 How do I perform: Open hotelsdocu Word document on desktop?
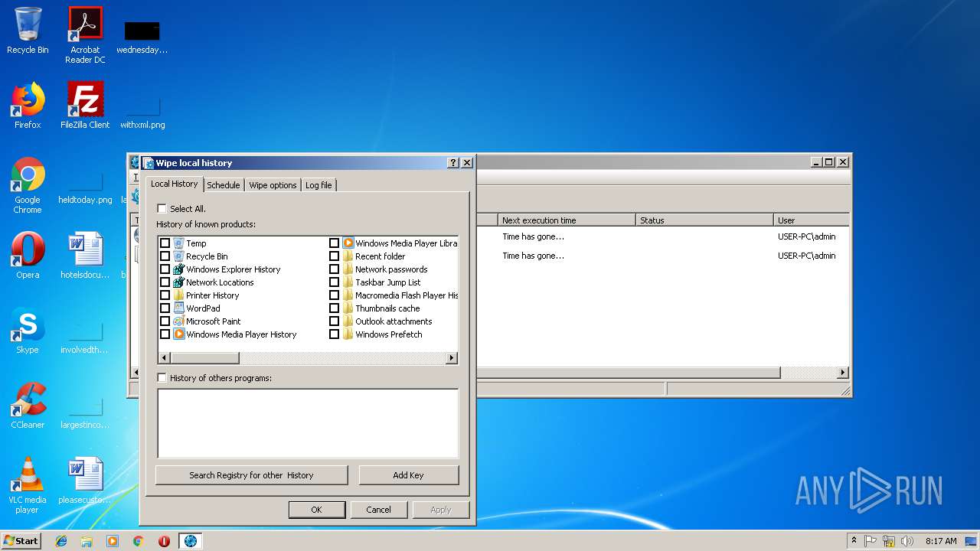[85, 256]
